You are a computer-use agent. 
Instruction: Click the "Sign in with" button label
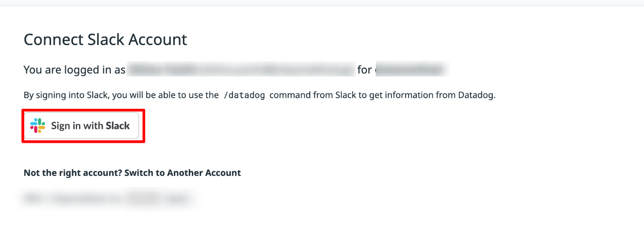(x=77, y=126)
